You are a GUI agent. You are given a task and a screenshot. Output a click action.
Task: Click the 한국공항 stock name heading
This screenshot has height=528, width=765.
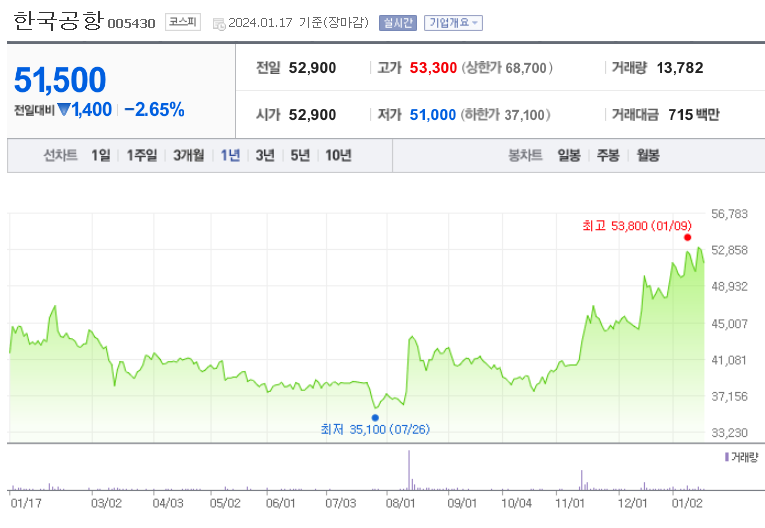tap(59, 21)
